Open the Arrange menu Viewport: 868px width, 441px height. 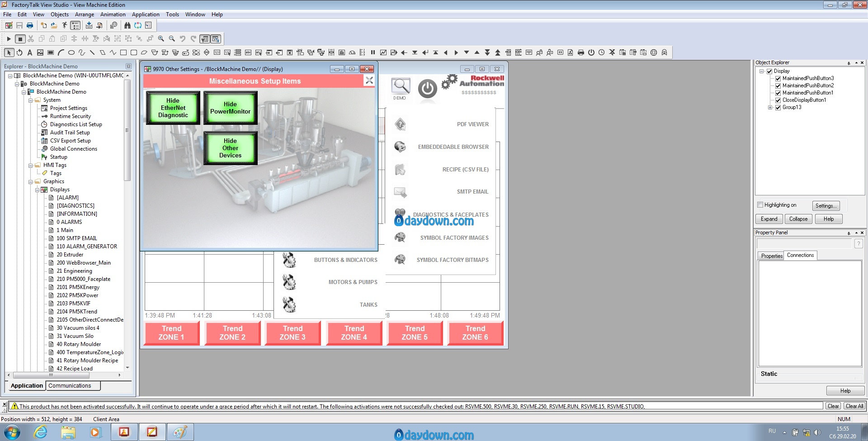point(85,14)
